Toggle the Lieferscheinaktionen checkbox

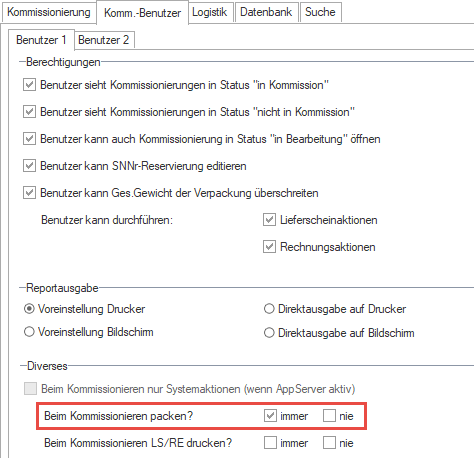[x=269, y=220]
